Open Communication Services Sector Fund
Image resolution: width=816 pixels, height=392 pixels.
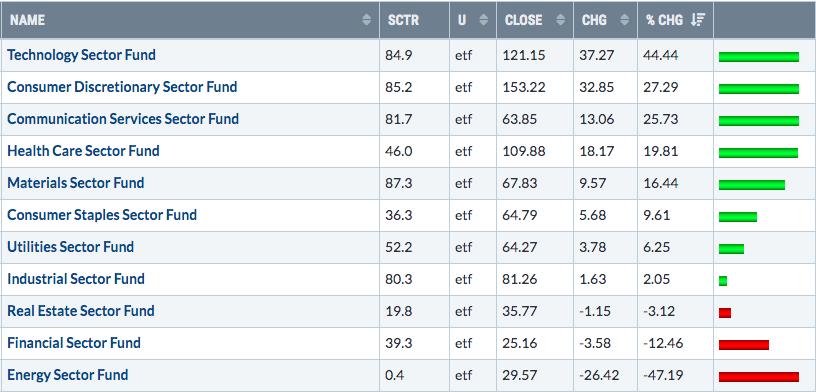point(123,119)
